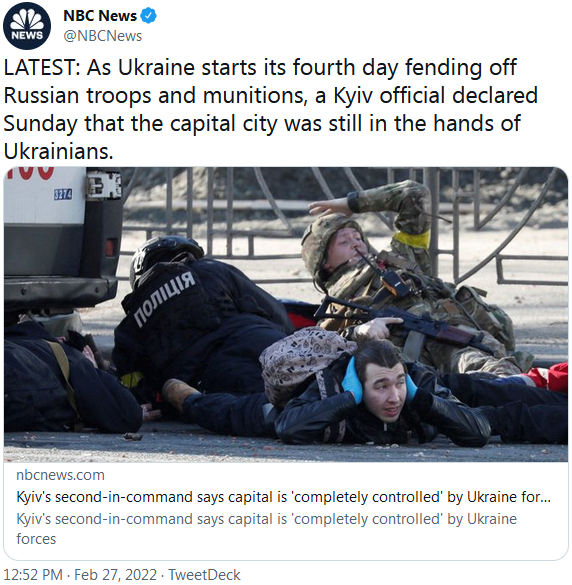Open the article preview photo

[x=286, y=314]
